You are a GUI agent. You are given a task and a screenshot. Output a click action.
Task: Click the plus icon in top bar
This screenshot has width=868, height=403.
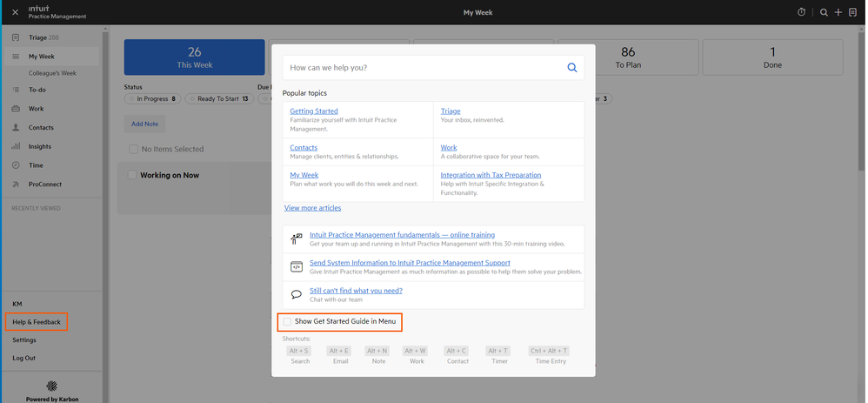coord(838,12)
